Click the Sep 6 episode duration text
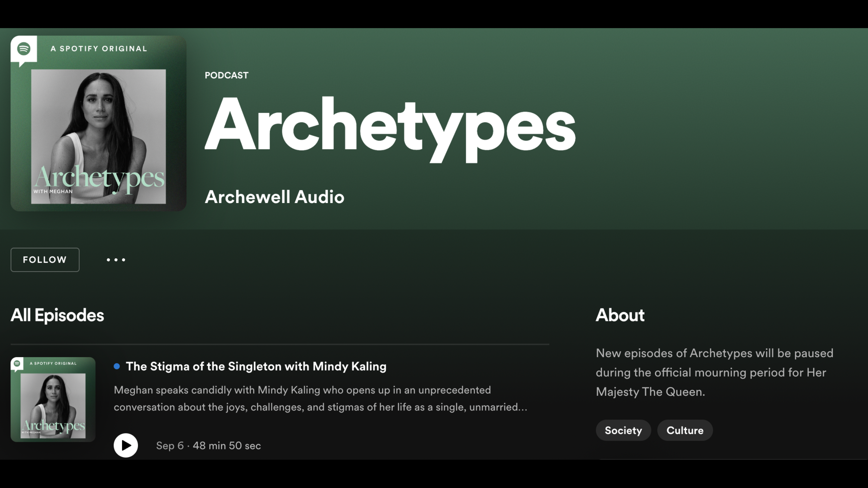Screen dimensions: 868x488 [x=208, y=446]
